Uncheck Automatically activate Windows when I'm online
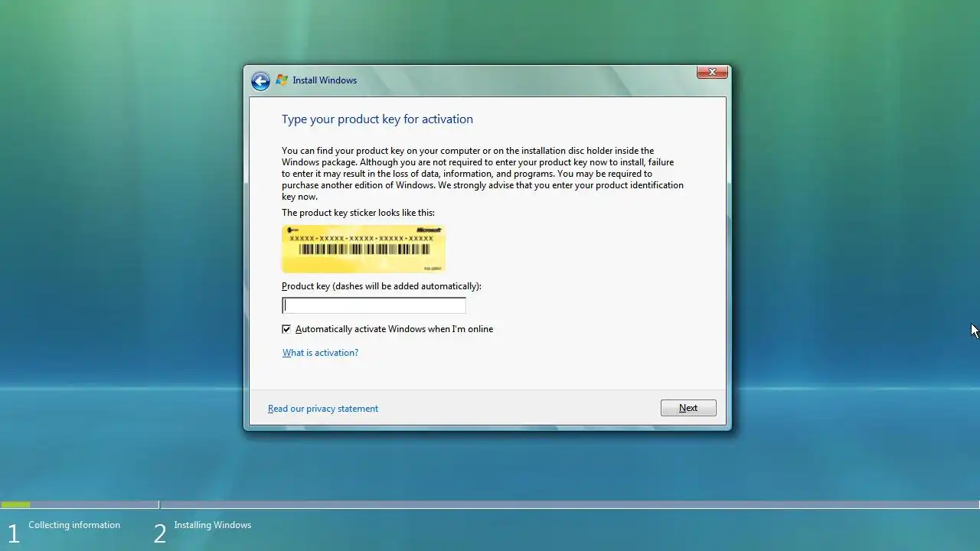The image size is (980, 551). pos(286,329)
